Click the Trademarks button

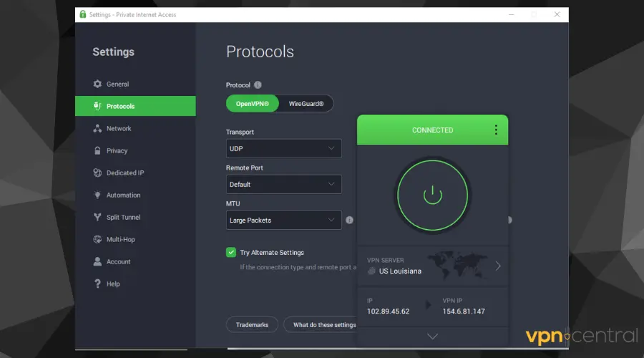click(252, 325)
